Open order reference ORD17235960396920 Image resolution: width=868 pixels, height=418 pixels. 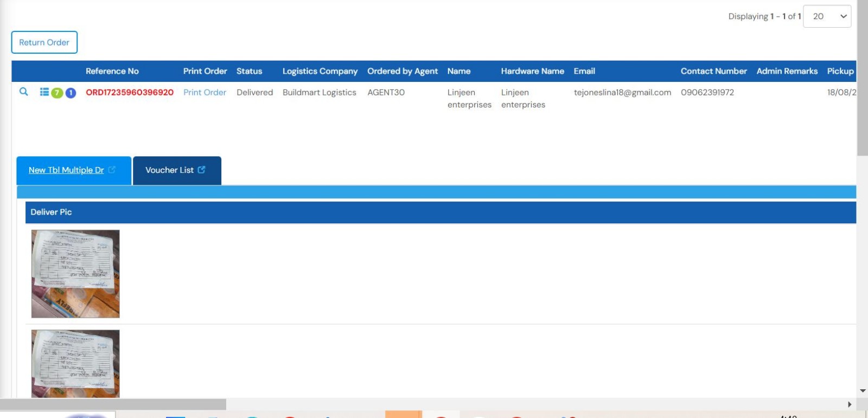click(130, 93)
